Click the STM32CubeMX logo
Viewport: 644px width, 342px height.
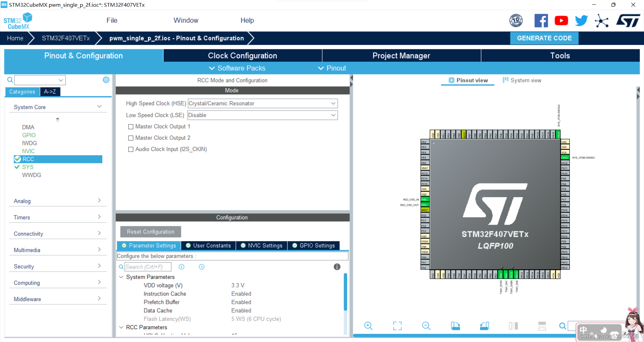18,21
